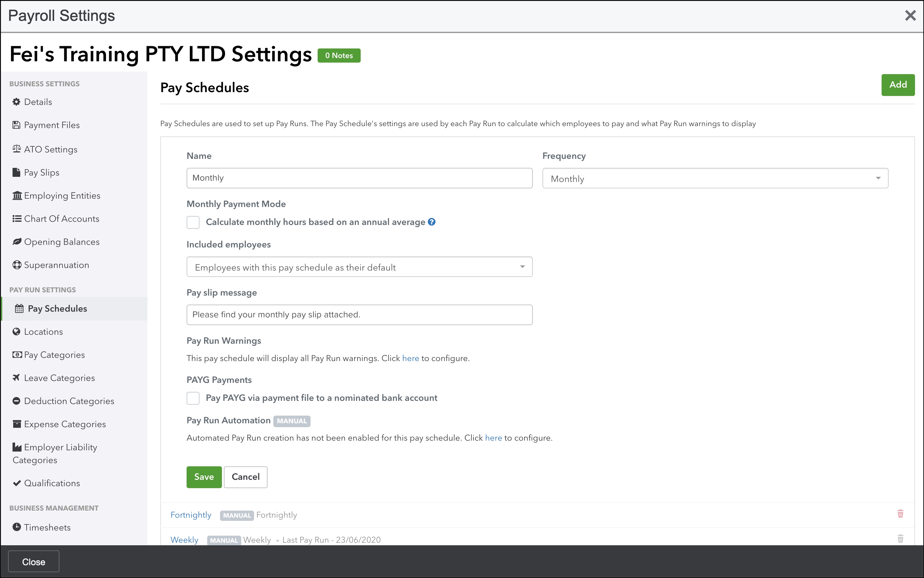Viewport: 924px width, 578px height.
Task: Tick Pay PAYG via payment file checkbox
Action: point(193,398)
